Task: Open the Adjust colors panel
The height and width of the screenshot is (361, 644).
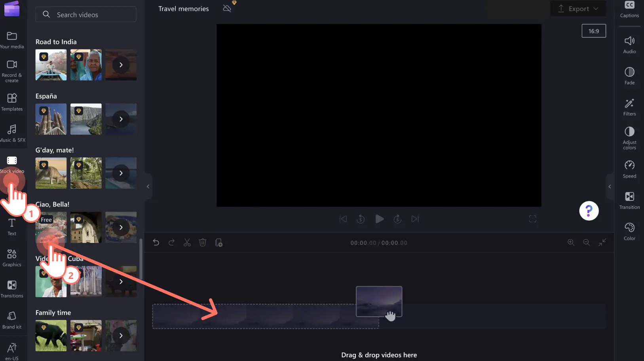Action: coord(629,138)
